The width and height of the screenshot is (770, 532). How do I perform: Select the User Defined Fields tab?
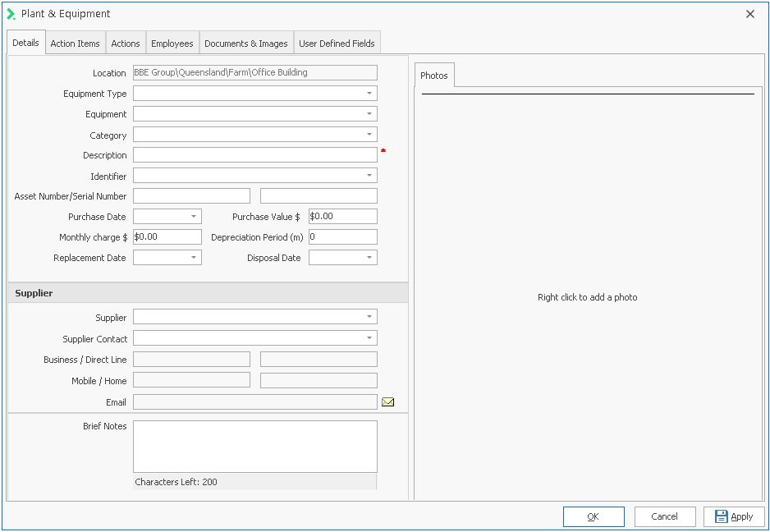[337, 44]
